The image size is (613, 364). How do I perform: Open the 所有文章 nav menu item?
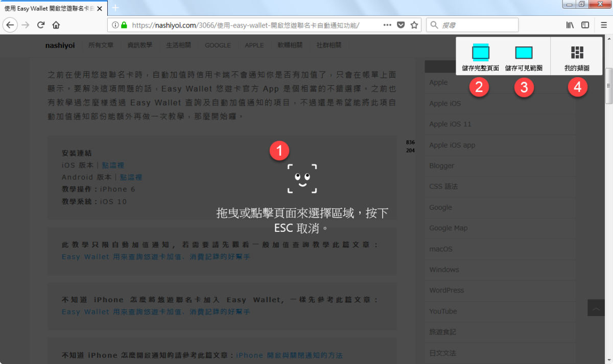click(101, 45)
